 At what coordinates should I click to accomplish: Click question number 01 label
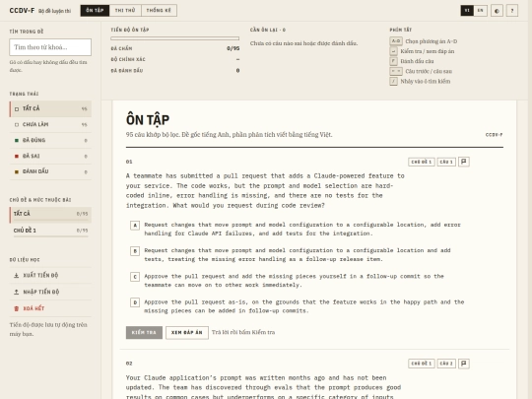tap(129, 162)
